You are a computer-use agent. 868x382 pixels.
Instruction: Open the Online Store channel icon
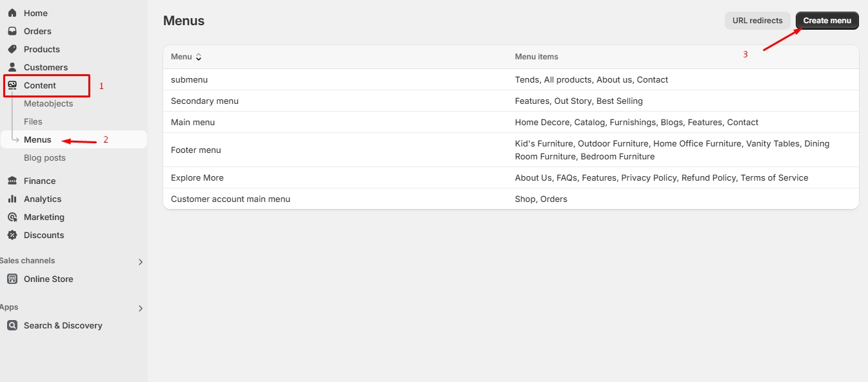pyautogui.click(x=12, y=279)
